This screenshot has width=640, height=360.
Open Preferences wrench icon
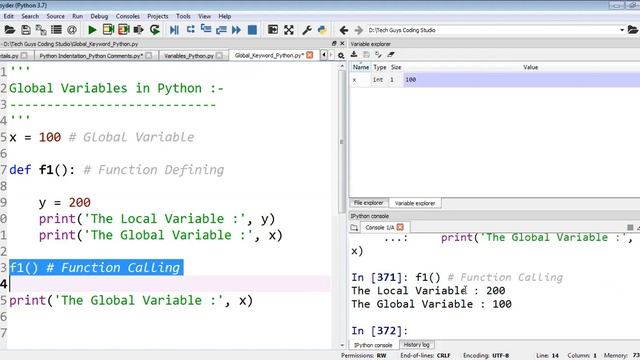click(307, 30)
